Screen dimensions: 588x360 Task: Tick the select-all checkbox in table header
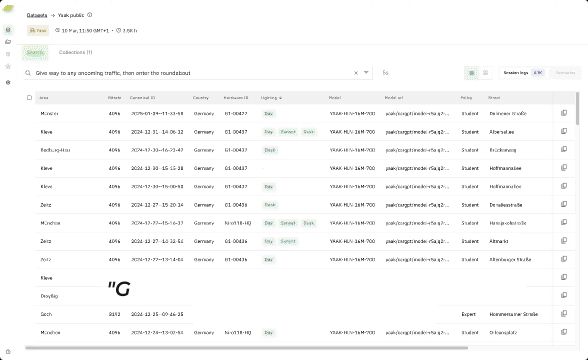click(x=29, y=98)
